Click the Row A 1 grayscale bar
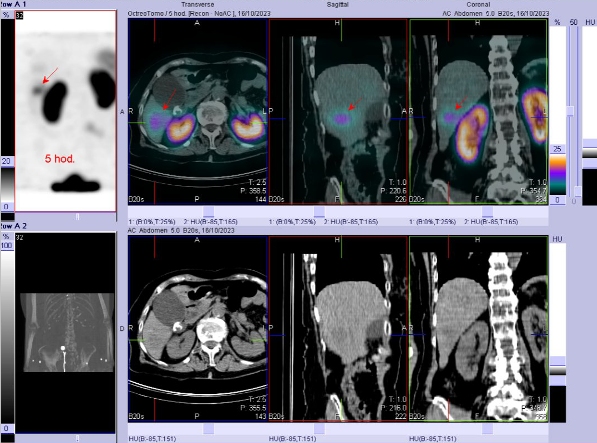 point(7,184)
